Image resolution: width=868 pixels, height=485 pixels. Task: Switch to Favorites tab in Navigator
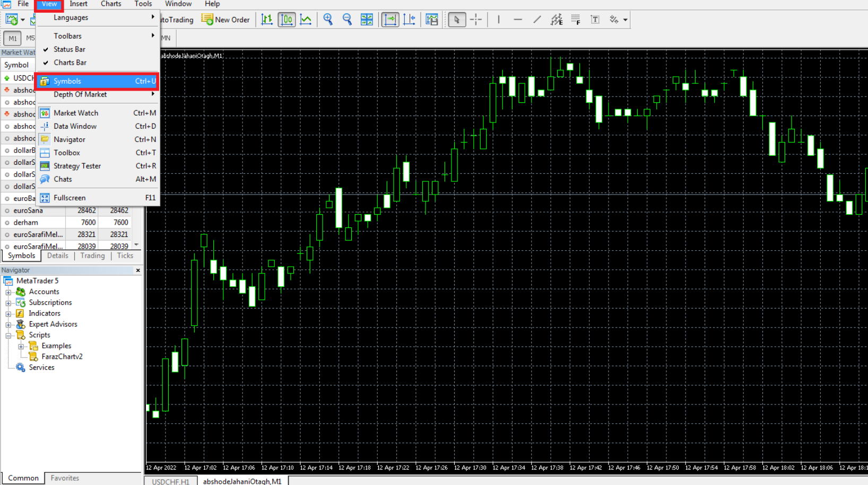pos(65,478)
